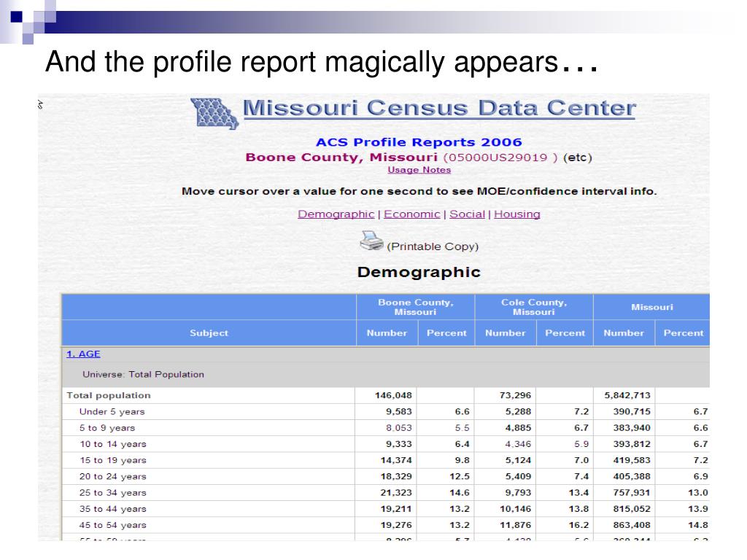The width and height of the screenshot is (747, 560).
Task: Click the Boone County, Missouri column header
Action: tap(415, 307)
